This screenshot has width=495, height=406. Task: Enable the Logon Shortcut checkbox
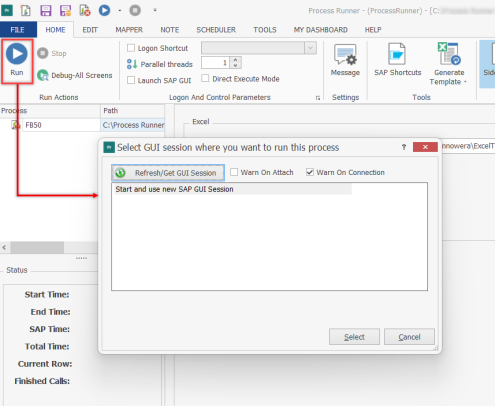point(131,48)
